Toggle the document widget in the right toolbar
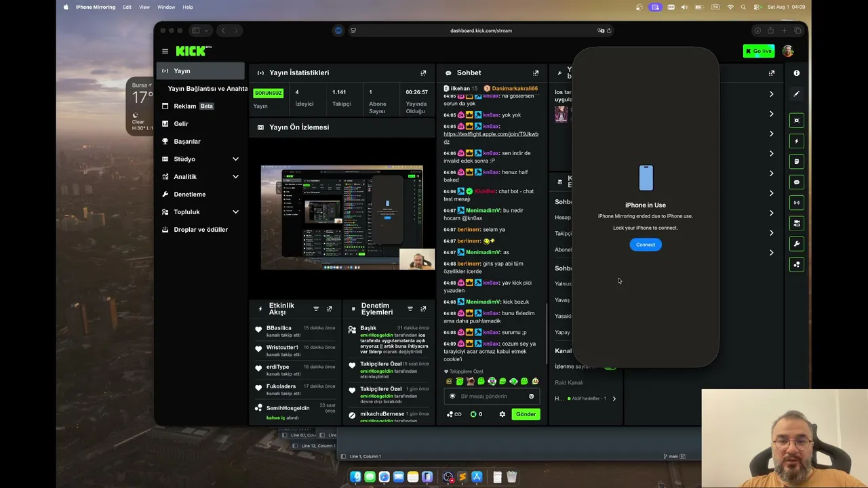 [x=797, y=161]
